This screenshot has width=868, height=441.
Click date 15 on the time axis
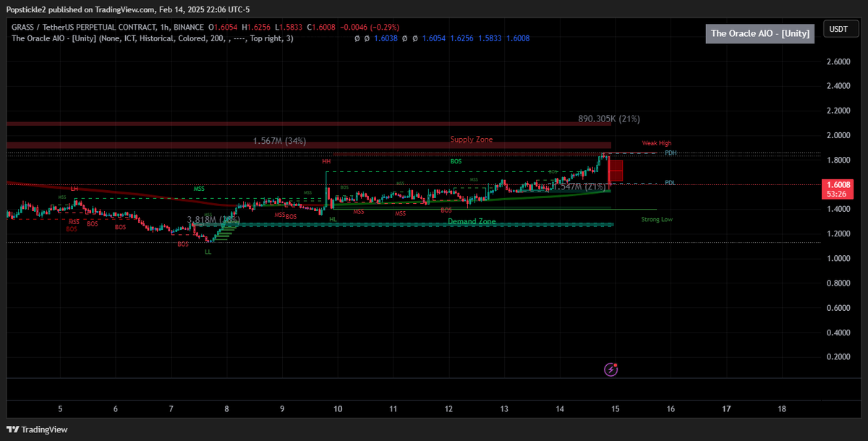point(616,408)
